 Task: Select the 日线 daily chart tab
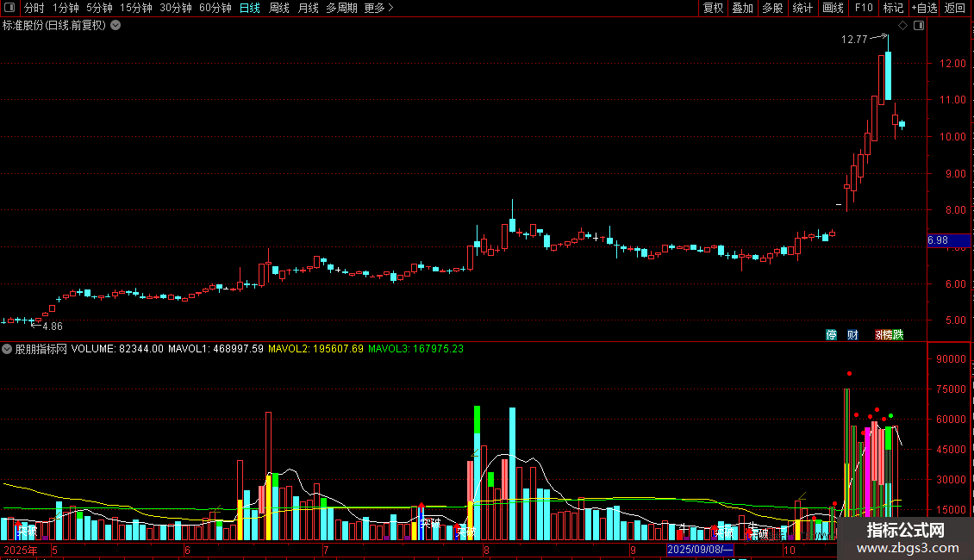pyautogui.click(x=250, y=8)
